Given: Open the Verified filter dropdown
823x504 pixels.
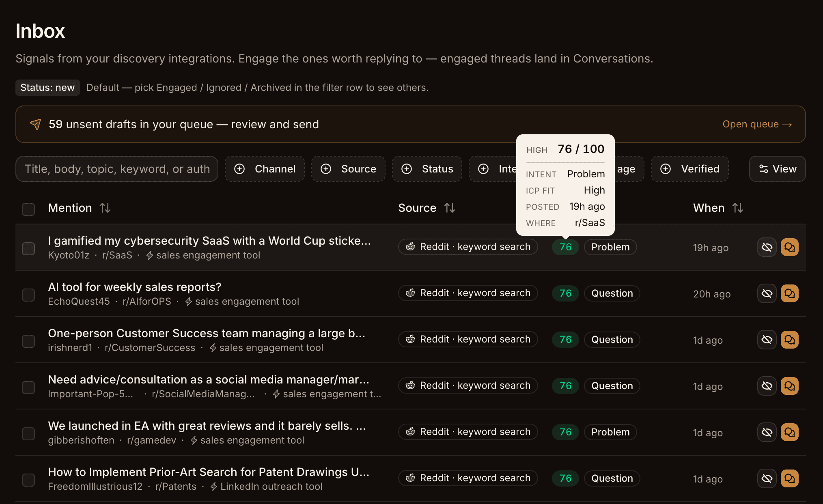Looking at the screenshot, I should [x=690, y=169].
